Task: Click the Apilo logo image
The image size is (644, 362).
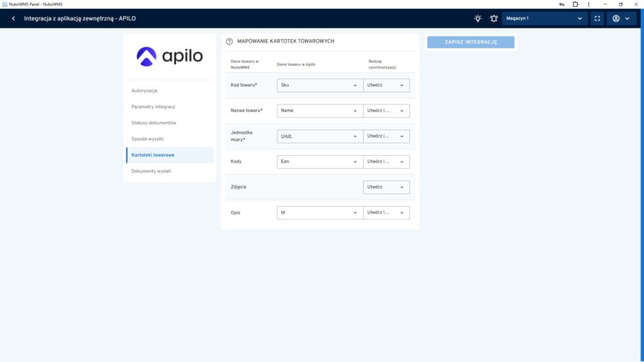Action: coord(170,57)
